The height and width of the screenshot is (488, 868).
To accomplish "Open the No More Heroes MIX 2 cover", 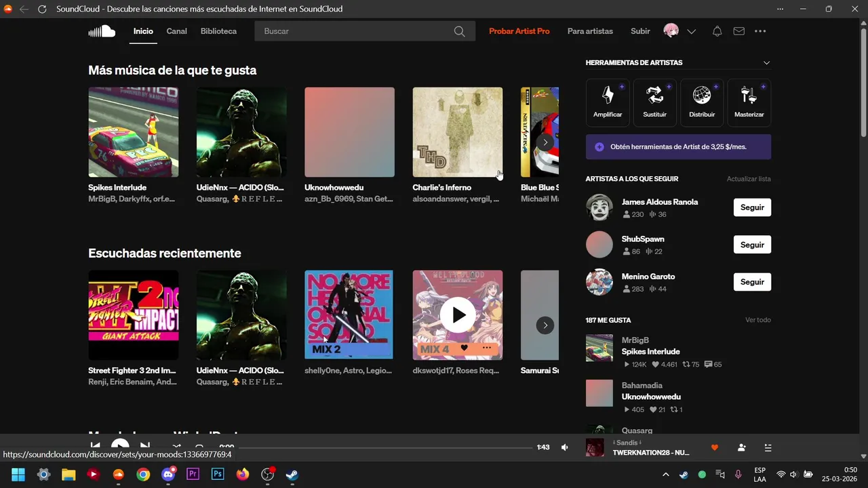I will pyautogui.click(x=349, y=315).
